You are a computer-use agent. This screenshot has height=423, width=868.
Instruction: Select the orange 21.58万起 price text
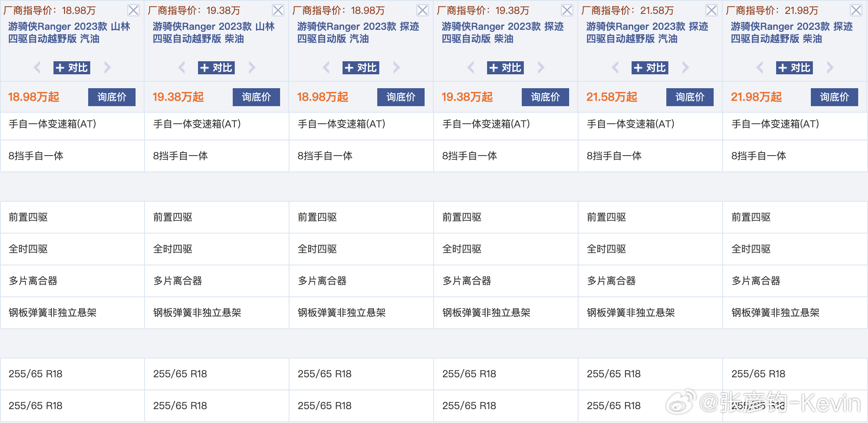tap(612, 97)
